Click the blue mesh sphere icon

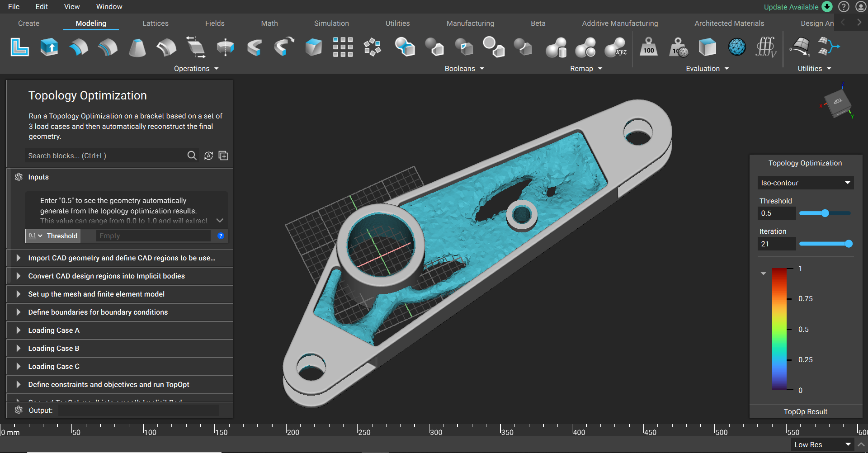[x=737, y=47]
